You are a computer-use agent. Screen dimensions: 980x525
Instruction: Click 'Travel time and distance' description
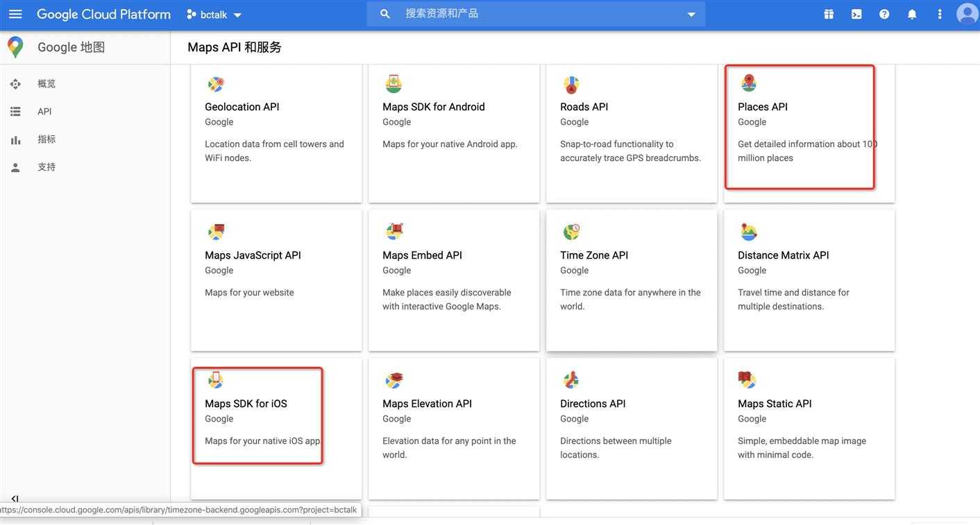click(x=793, y=300)
